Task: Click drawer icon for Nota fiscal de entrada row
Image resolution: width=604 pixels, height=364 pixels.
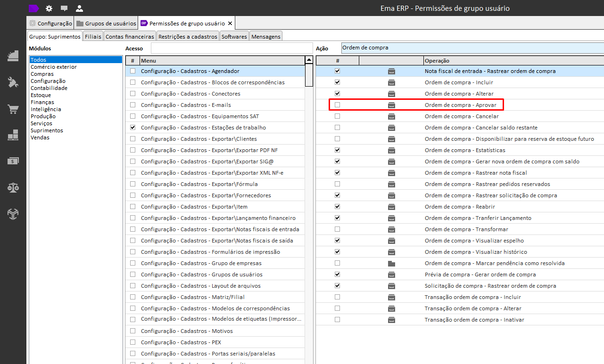Action: (x=391, y=71)
